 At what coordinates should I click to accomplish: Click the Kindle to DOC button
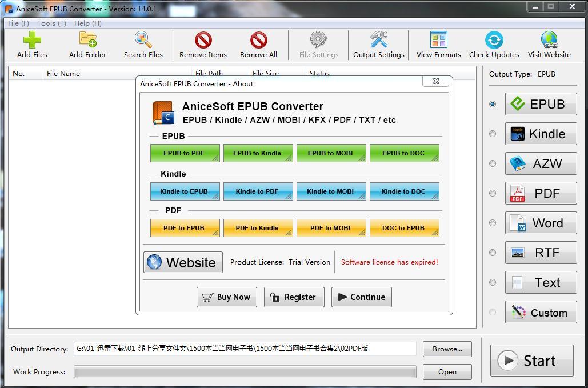point(404,191)
